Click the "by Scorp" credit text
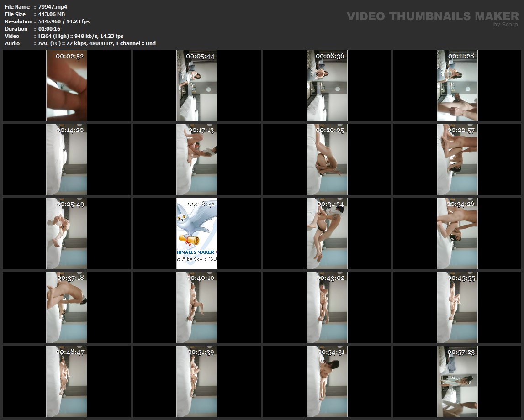524x420 pixels. (505, 25)
